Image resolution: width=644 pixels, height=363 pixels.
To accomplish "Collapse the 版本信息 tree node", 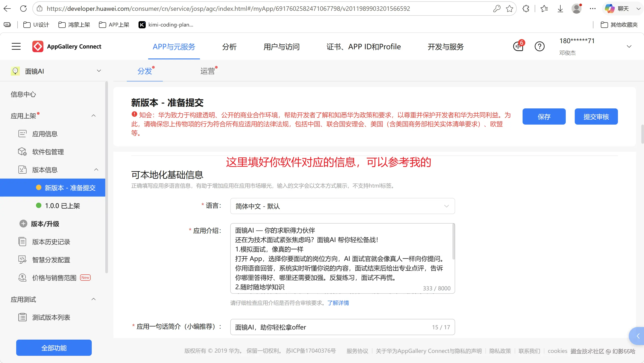I will pos(96,170).
